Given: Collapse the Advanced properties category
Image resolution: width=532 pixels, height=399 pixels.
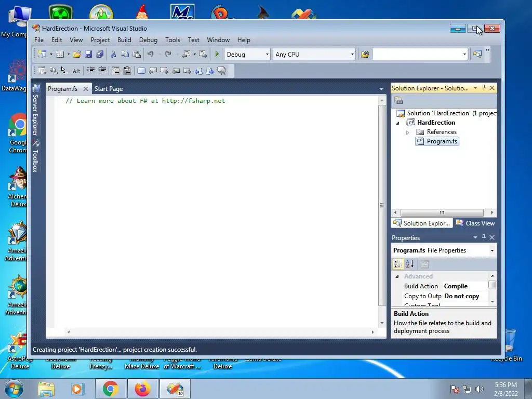Looking at the screenshot, I should coord(397,276).
